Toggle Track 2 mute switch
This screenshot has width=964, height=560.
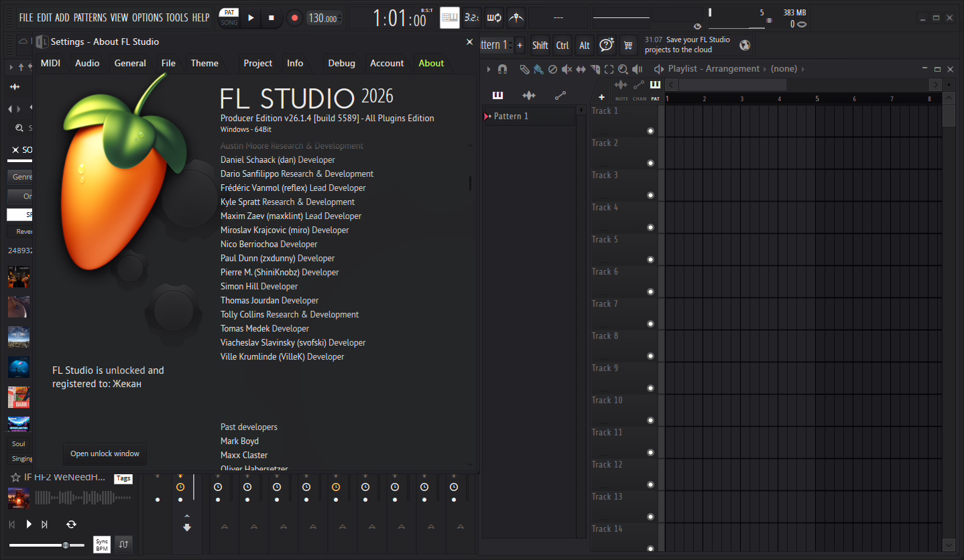pos(650,163)
